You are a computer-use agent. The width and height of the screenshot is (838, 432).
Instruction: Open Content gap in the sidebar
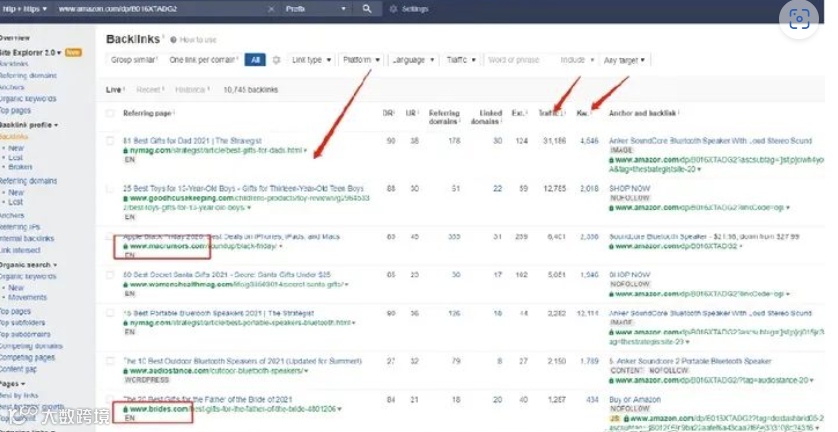(18, 369)
